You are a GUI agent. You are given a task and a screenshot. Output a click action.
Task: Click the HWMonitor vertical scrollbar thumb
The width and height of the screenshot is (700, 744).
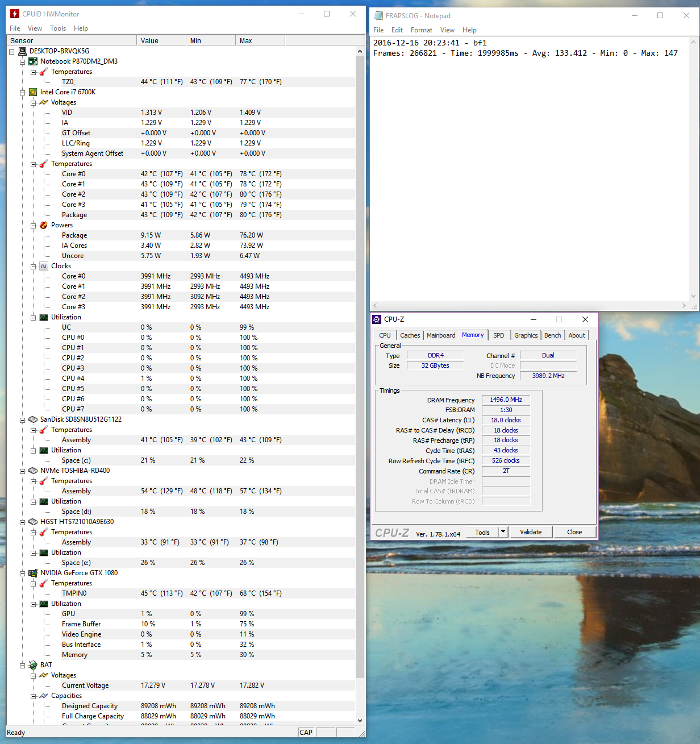pos(360,367)
